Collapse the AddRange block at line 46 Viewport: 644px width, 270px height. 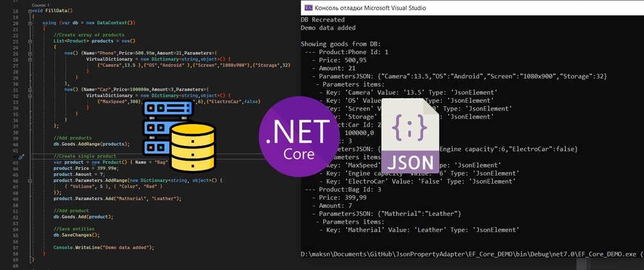30,180
